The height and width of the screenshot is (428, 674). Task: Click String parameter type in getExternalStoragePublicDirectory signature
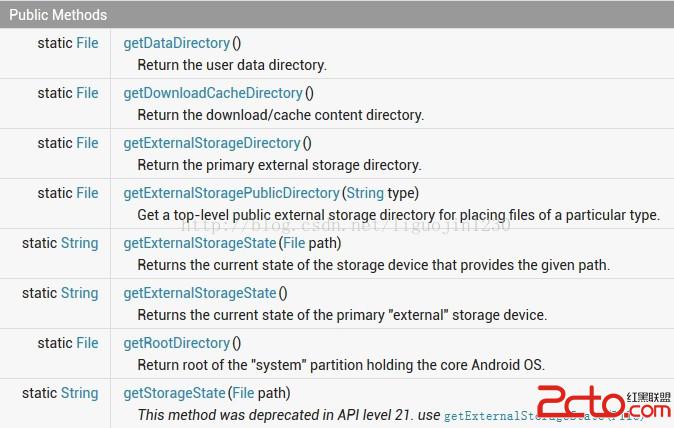[x=366, y=193]
